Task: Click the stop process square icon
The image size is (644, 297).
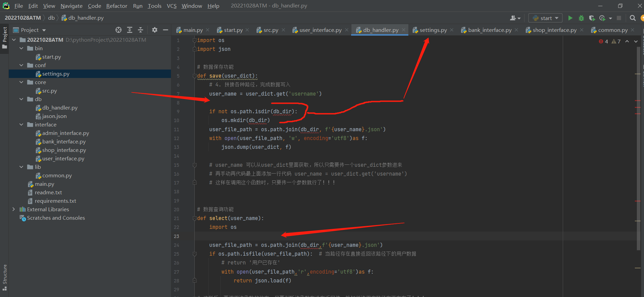Action: pos(619,18)
